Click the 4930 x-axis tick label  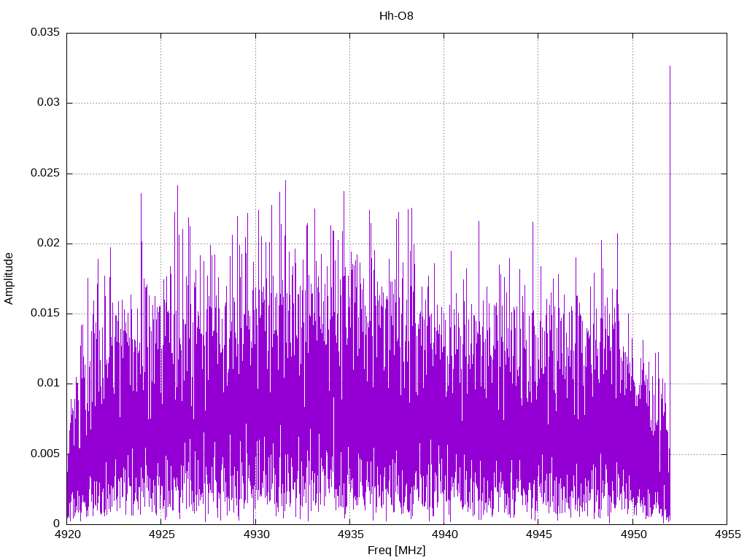[255, 535]
